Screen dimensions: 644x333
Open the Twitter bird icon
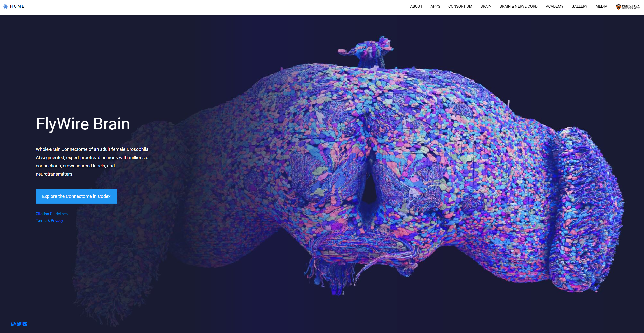[x=19, y=324]
